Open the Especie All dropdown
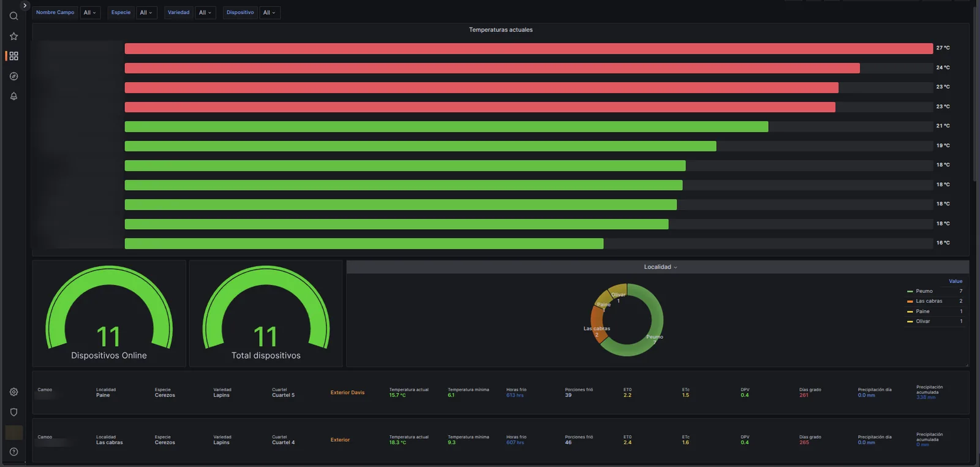980x467 pixels. tap(146, 12)
